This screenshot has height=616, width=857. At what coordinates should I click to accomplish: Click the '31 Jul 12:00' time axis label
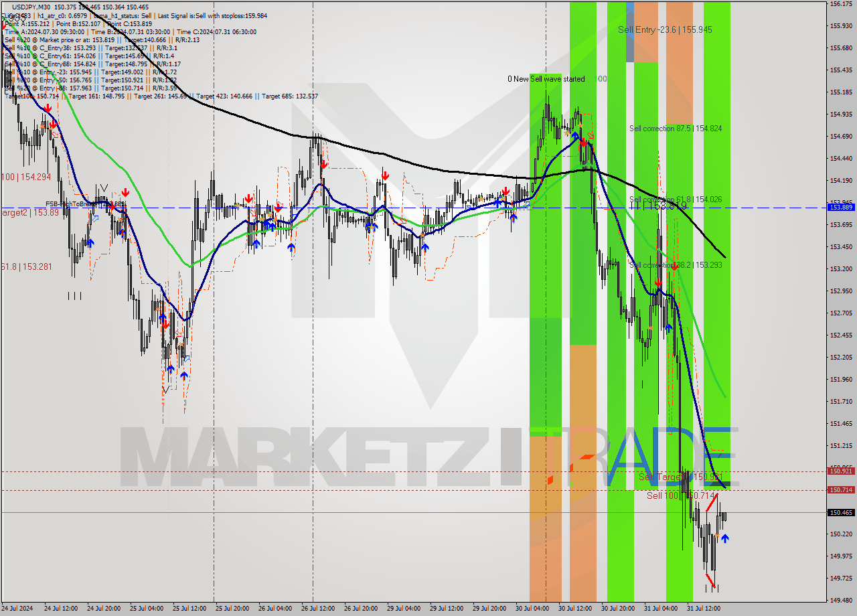point(704,609)
